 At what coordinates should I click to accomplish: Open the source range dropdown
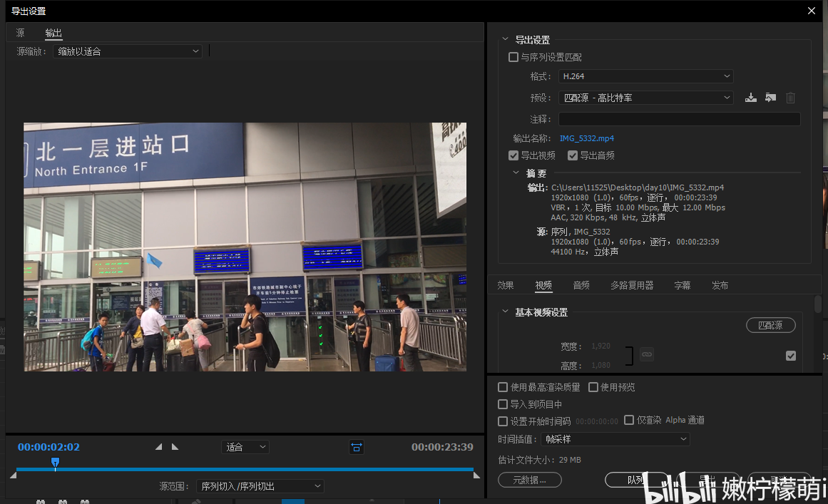[x=260, y=486]
